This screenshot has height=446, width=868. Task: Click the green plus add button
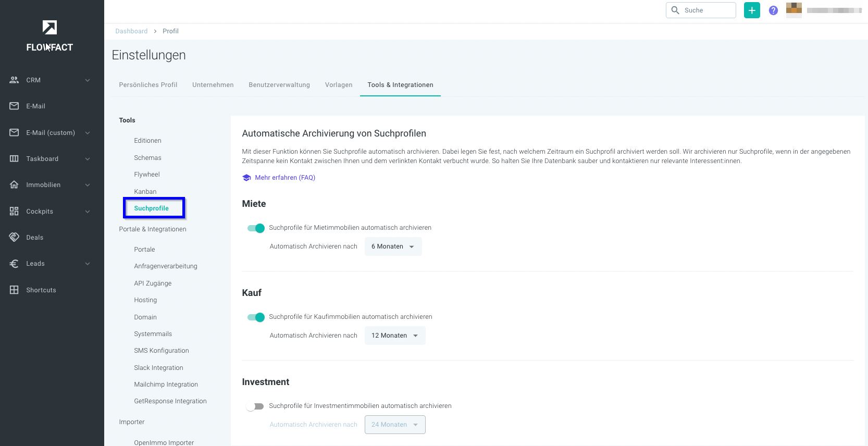[x=752, y=10]
